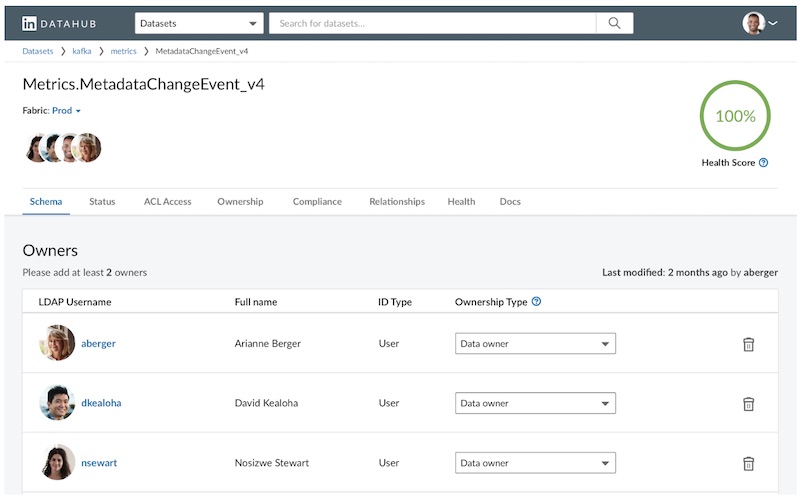The image size is (800, 499).
Task: Click the search magnifier icon
Action: tap(614, 23)
